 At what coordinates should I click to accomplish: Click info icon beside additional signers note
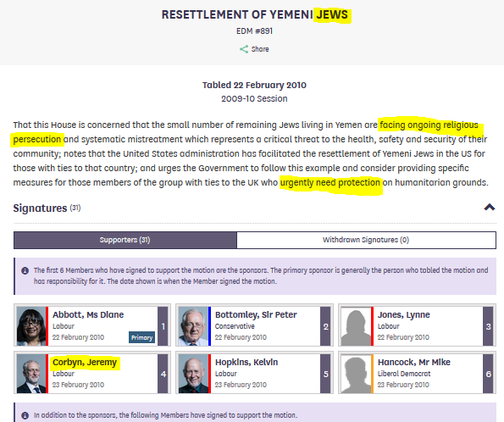(x=25, y=415)
